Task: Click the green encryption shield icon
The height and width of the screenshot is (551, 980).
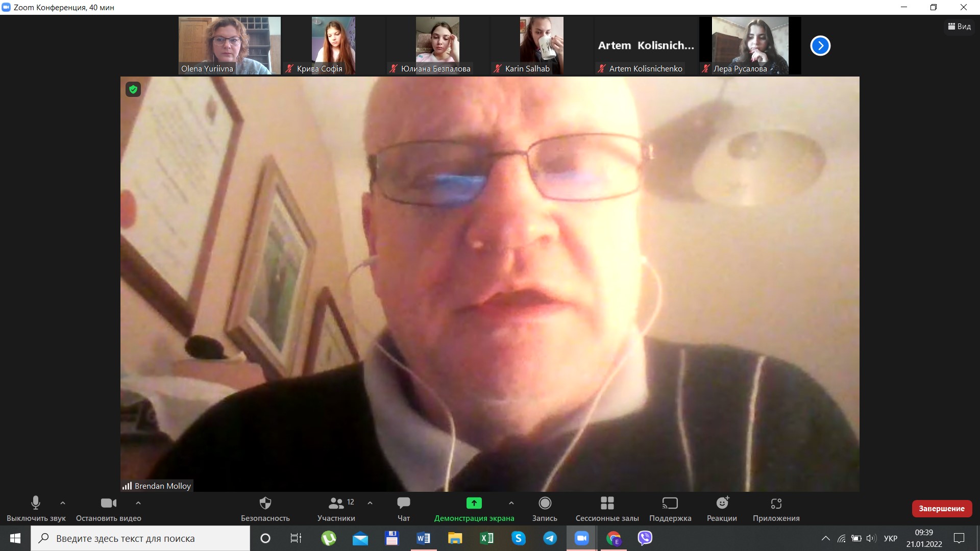Action: (x=133, y=90)
